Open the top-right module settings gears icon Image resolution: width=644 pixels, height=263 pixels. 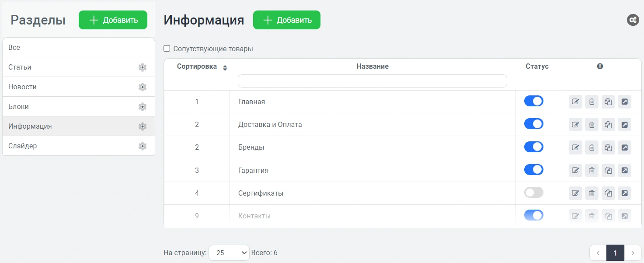633,20
